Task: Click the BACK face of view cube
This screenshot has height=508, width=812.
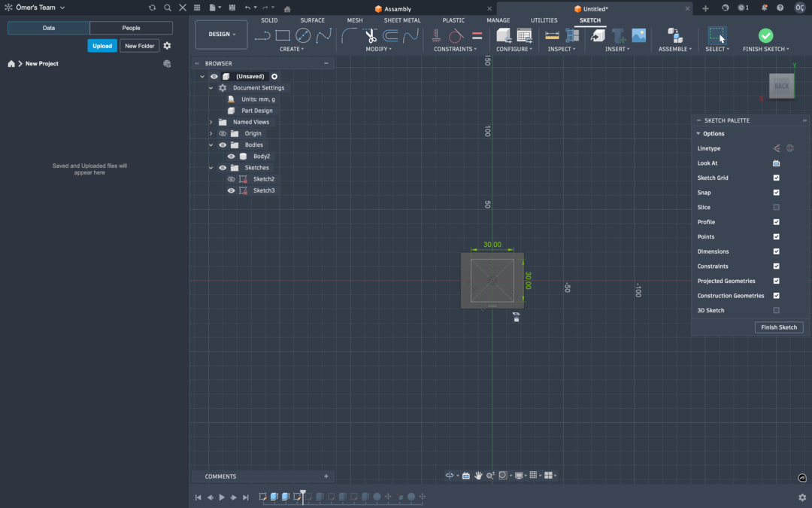Action: pyautogui.click(x=781, y=86)
